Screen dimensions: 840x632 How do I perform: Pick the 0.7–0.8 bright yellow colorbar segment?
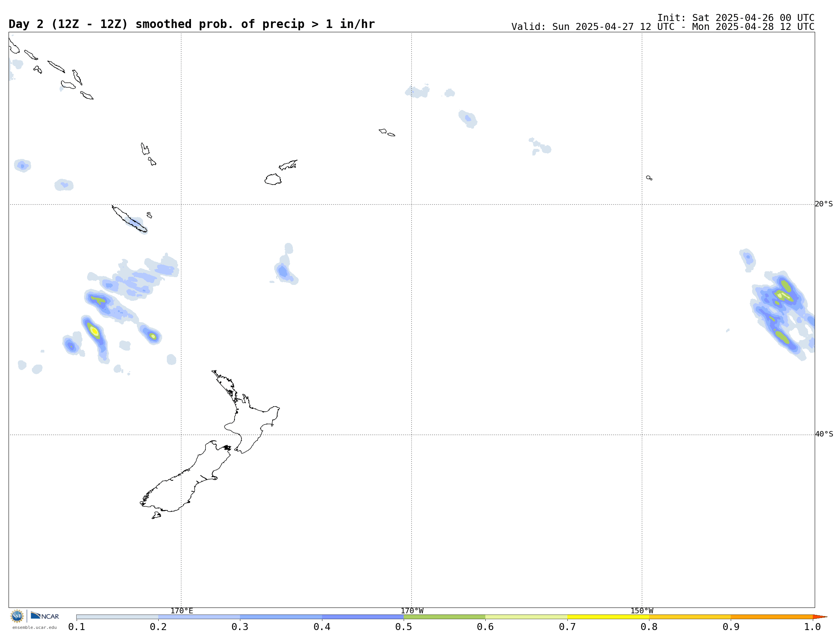point(608,617)
